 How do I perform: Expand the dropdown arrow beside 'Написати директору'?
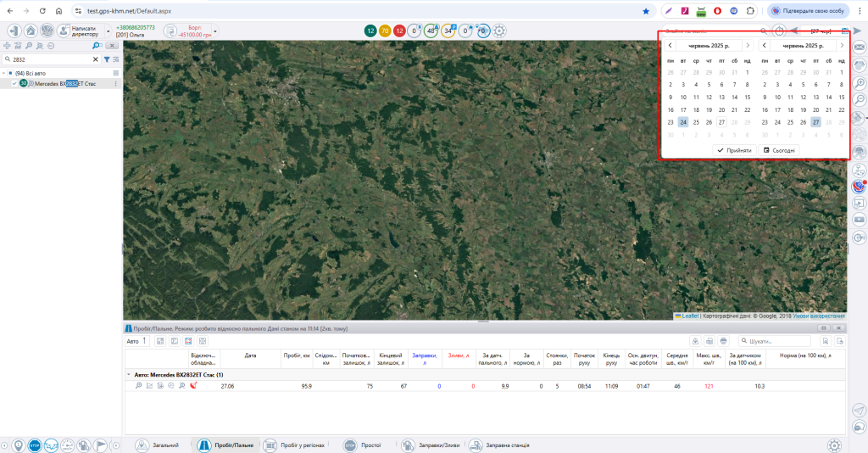click(108, 31)
